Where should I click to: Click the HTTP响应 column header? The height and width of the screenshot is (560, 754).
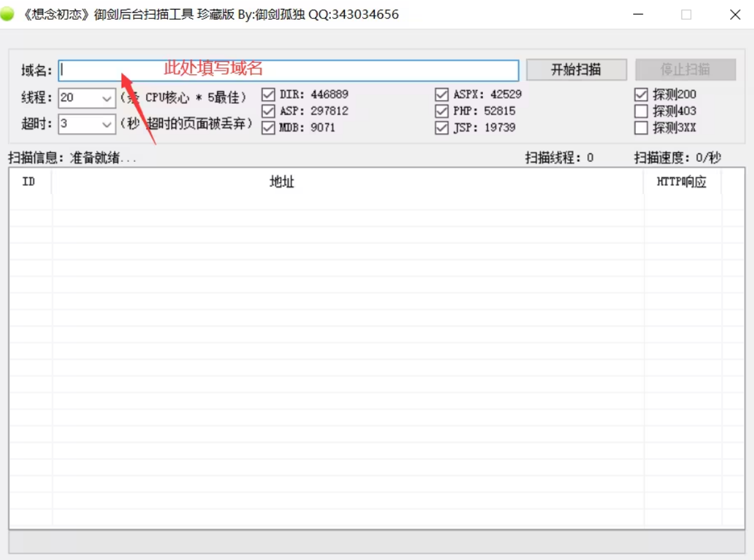coord(681,182)
